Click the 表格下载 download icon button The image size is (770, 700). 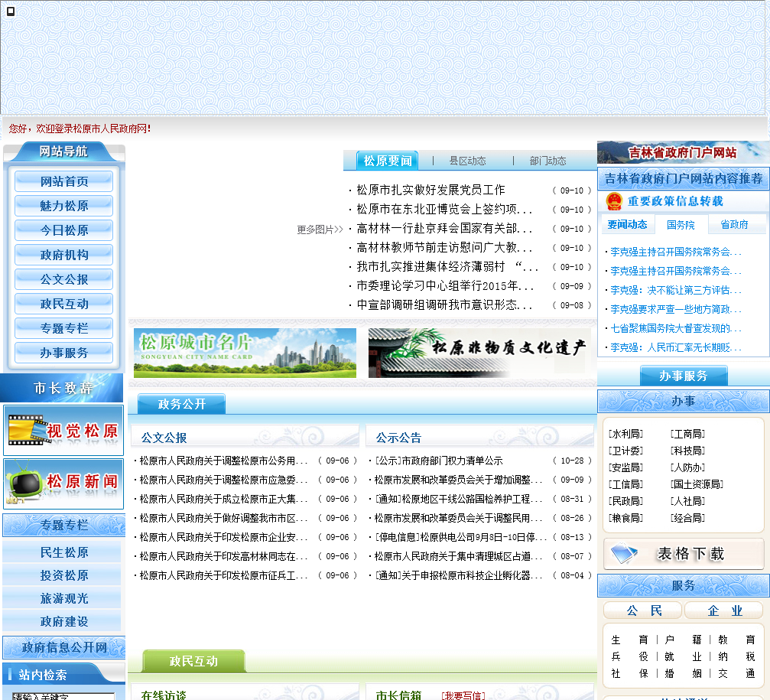point(684,554)
